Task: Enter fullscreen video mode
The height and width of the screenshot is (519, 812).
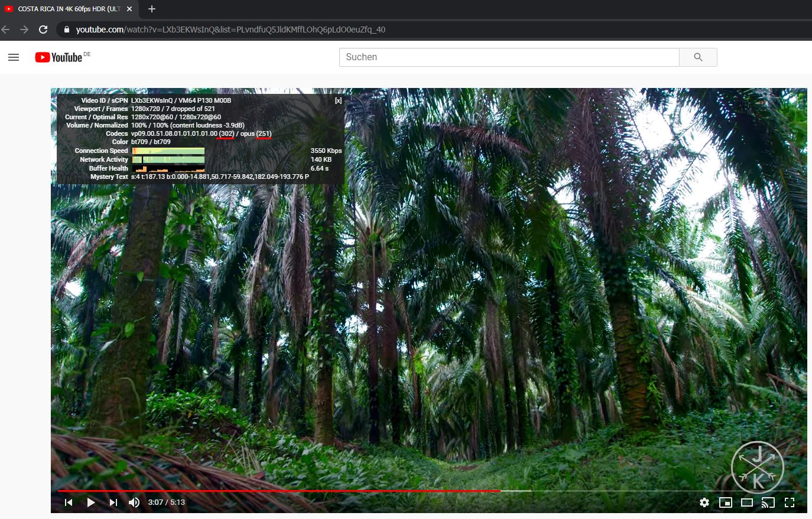Action: tap(790, 502)
